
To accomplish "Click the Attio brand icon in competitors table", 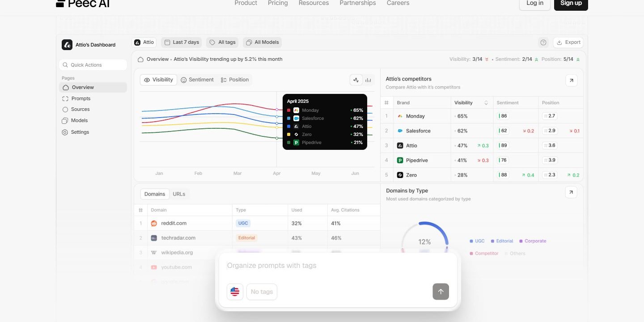I will (400, 146).
